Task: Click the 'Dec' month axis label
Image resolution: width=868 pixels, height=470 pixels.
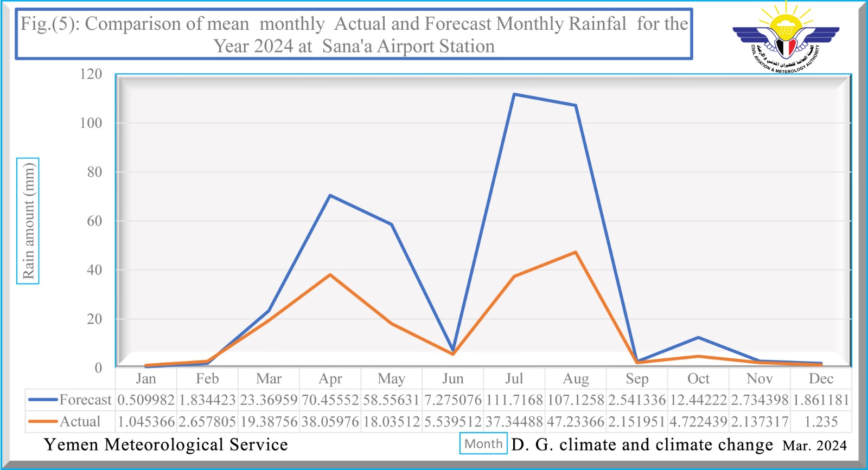Action: pyautogui.click(x=821, y=378)
